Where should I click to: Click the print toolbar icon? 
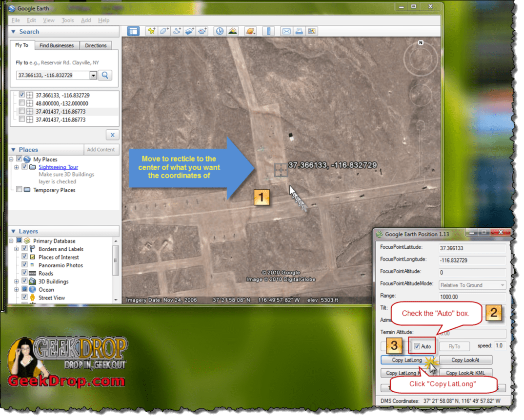click(299, 31)
